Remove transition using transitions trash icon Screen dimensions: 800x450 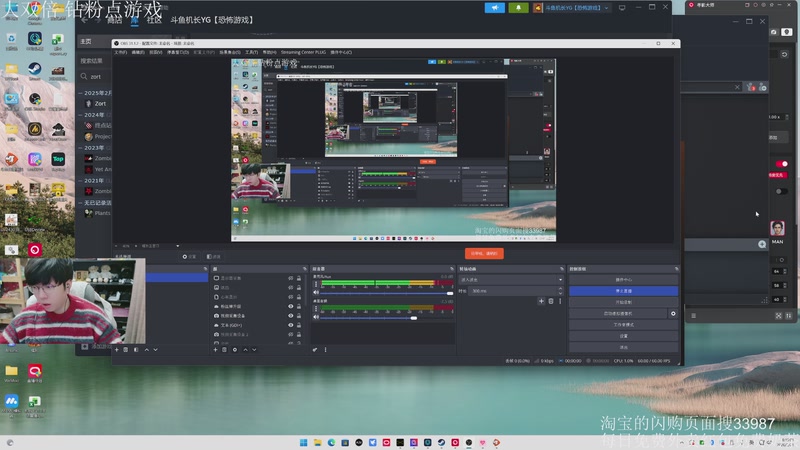coord(551,302)
